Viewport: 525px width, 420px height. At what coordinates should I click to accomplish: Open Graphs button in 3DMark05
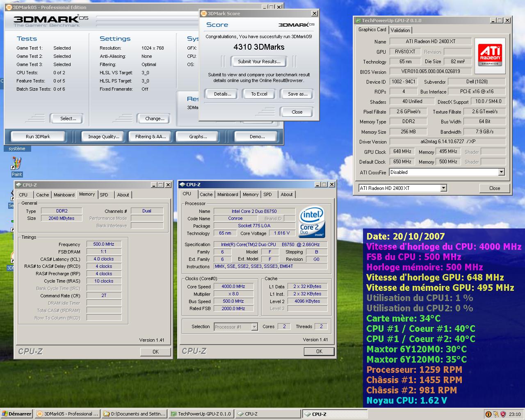(198, 137)
